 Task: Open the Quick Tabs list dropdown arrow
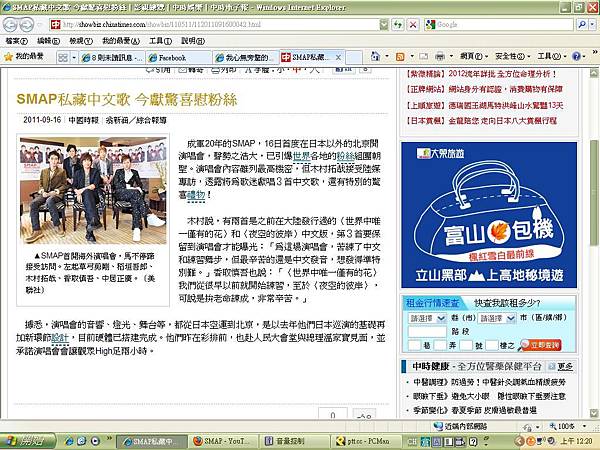tap(74, 57)
